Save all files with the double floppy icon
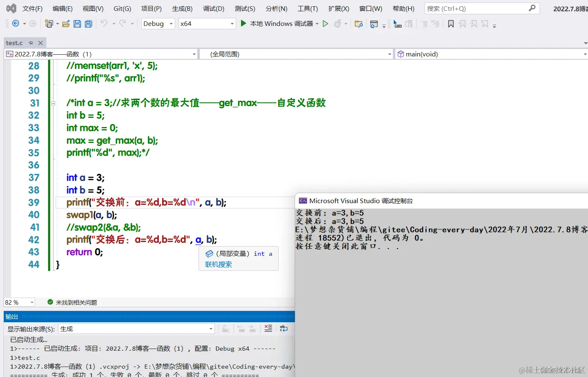The width and height of the screenshot is (588, 377). [89, 24]
